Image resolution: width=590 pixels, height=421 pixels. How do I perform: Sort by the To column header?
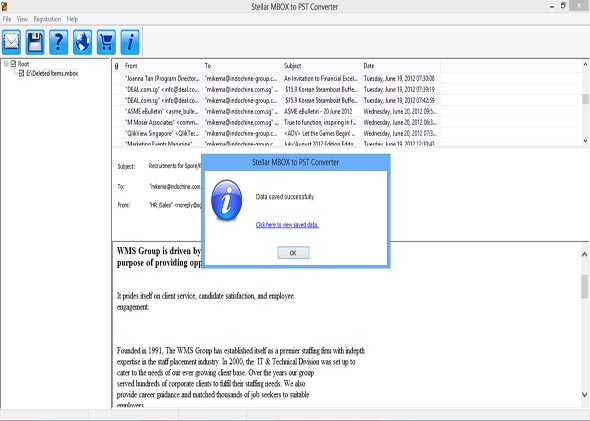pos(242,66)
